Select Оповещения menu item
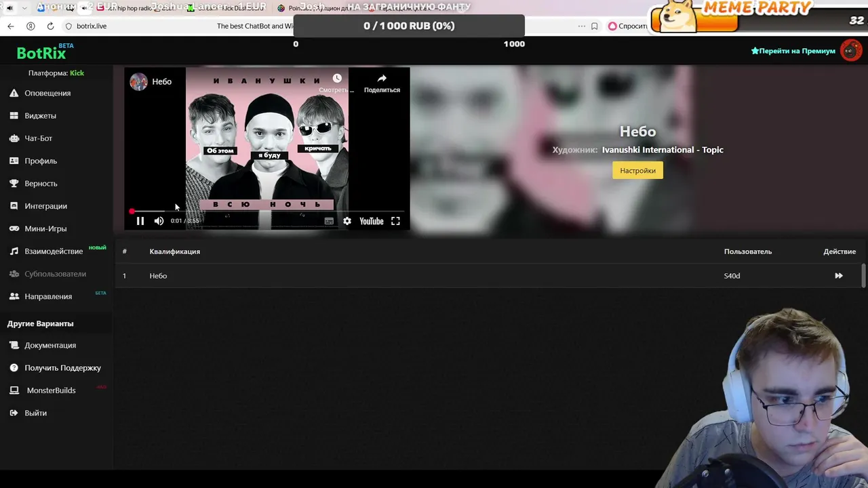 47,93
